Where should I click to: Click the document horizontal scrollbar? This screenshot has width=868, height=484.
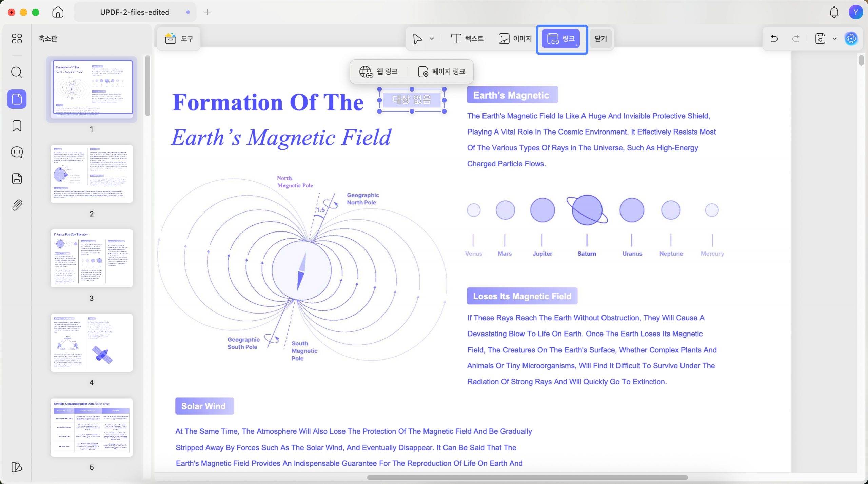[x=527, y=477]
